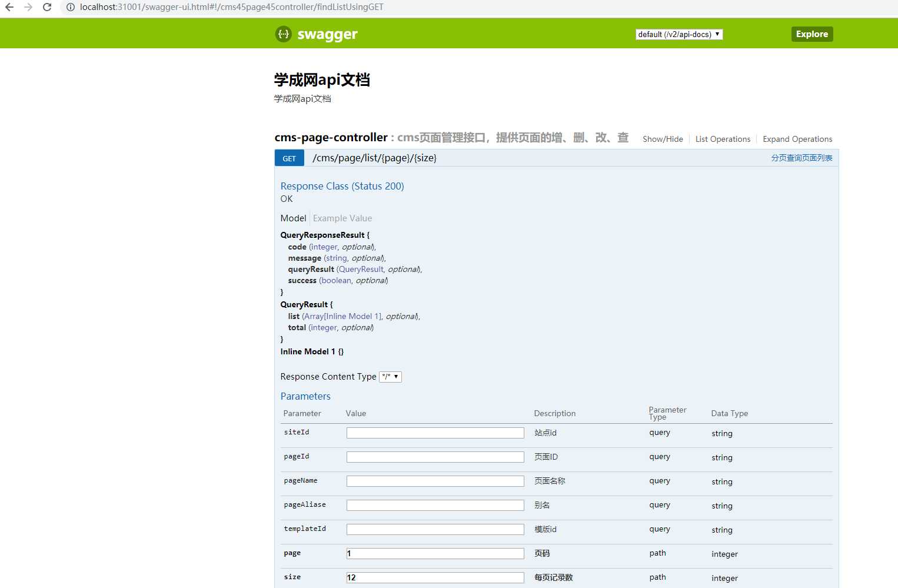Click the 每页记录数 description
The height and width of the screenshot is (588, 898).
pyautogui.click(x=553, y=577)
